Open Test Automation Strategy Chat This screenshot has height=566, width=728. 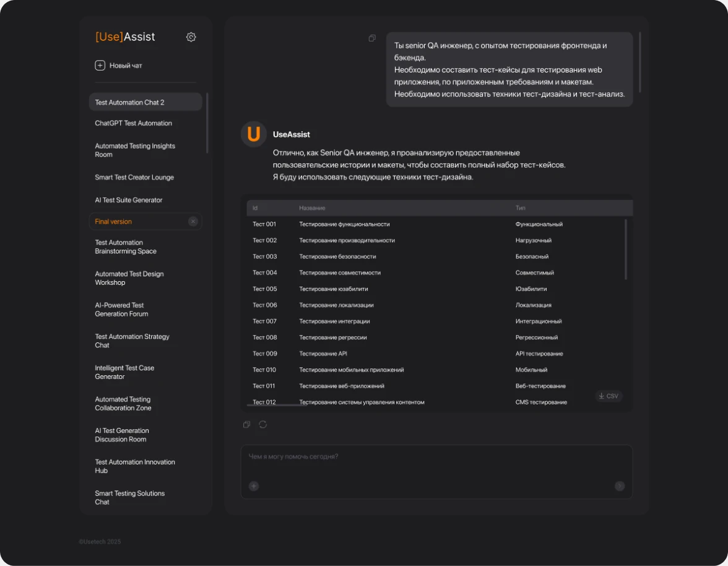[x=132, y=341]
